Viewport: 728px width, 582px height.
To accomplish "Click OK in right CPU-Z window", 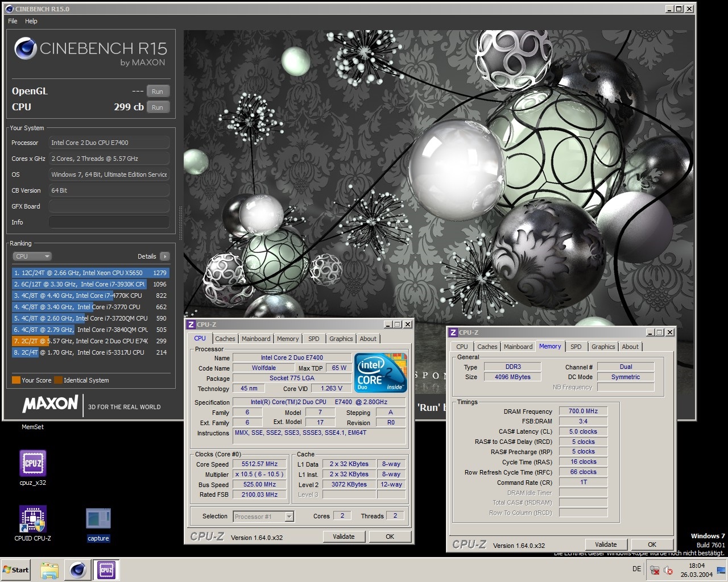I will 652,544.
